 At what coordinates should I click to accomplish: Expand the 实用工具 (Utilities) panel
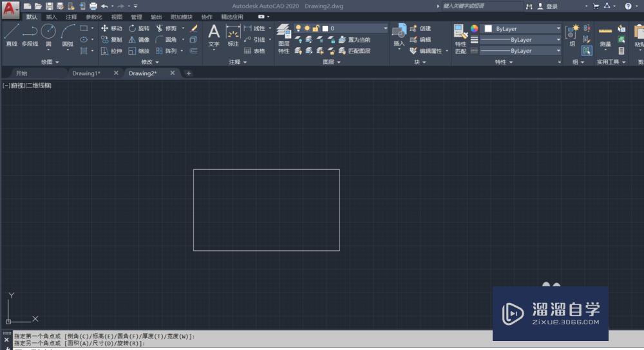(611, 62)
